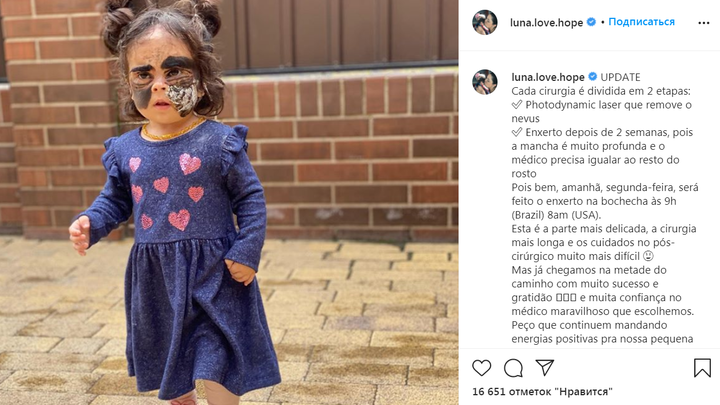Click verified badge next to header username
The image size is (720, 405).
pyautogui.click(x=591, y=22)
